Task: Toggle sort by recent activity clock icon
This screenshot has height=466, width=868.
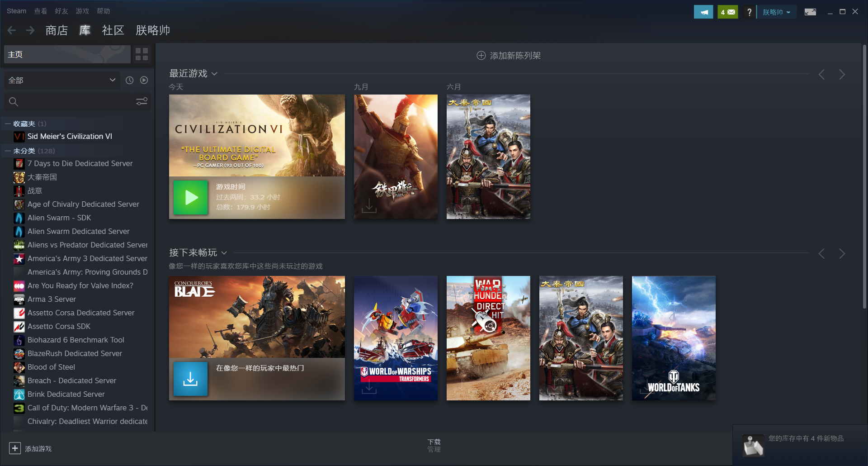Action: (x=129, y=80)
